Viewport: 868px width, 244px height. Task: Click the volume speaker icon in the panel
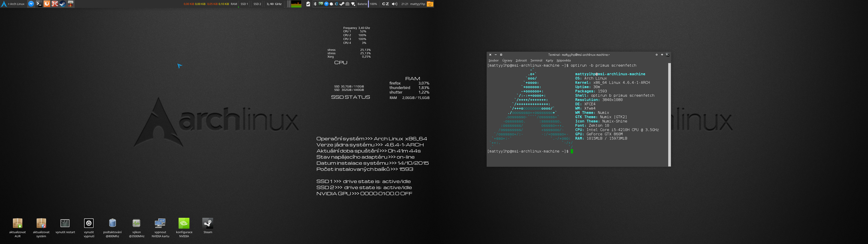tap(395, 4)
